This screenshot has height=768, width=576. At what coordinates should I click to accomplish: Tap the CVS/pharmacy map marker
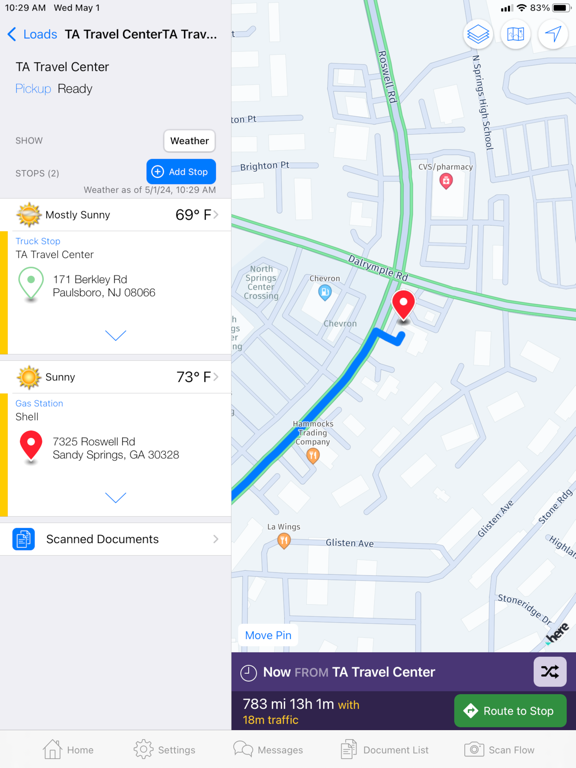(x=446, y=181)
